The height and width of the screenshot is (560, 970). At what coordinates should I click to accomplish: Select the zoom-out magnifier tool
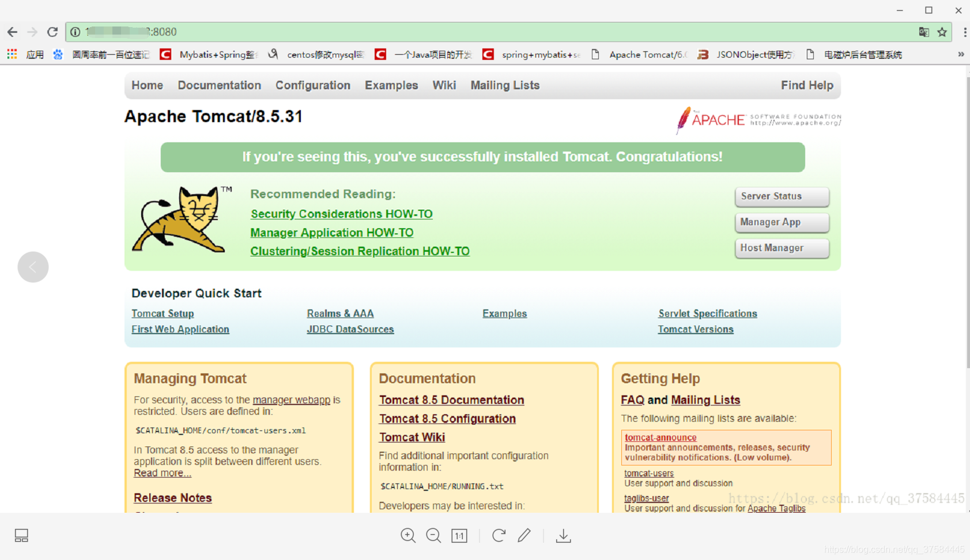pyautogui.click(x=433, y=535)
